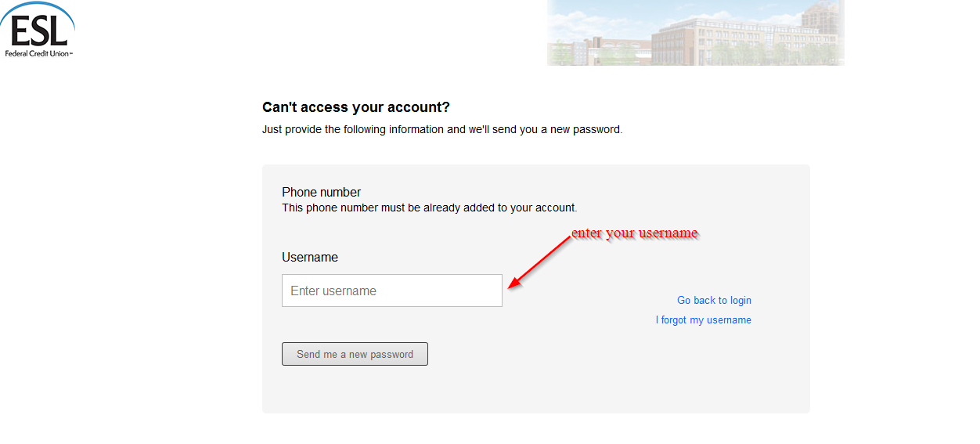Click the tip of the red arrowhead
The height and width of the screenshot is (444, 980).
click(510, 287)
